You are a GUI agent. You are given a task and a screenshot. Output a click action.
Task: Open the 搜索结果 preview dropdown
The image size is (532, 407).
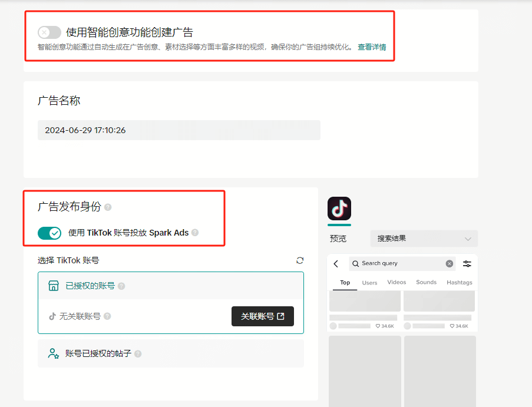tap(424, 239)
